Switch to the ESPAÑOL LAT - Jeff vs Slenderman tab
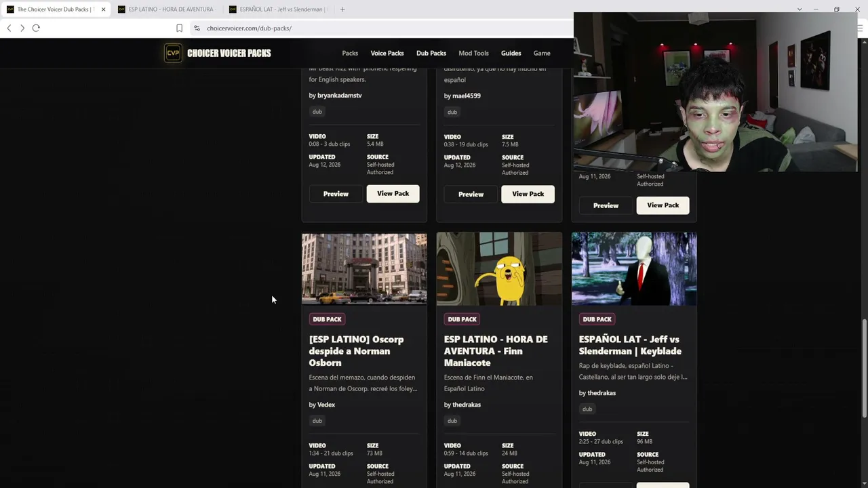This screenshot has height=488, width=868. tap(278, 9)
